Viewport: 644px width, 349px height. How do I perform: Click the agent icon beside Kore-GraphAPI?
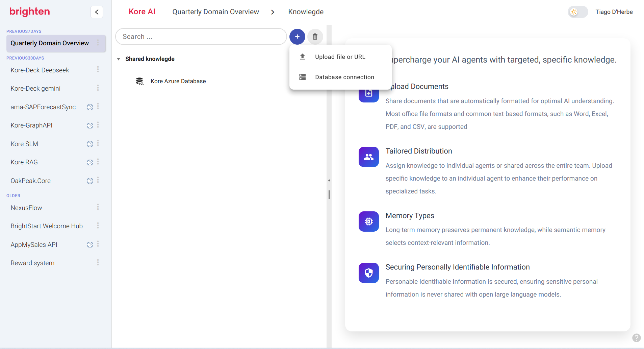[x=90, y=125]
